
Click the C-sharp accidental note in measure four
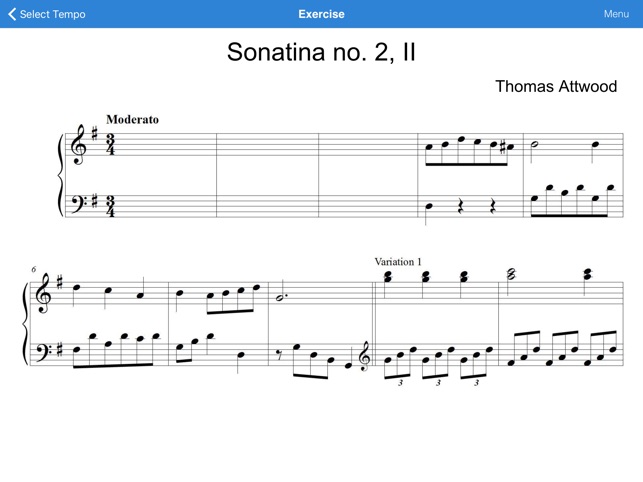click(507, 147)
